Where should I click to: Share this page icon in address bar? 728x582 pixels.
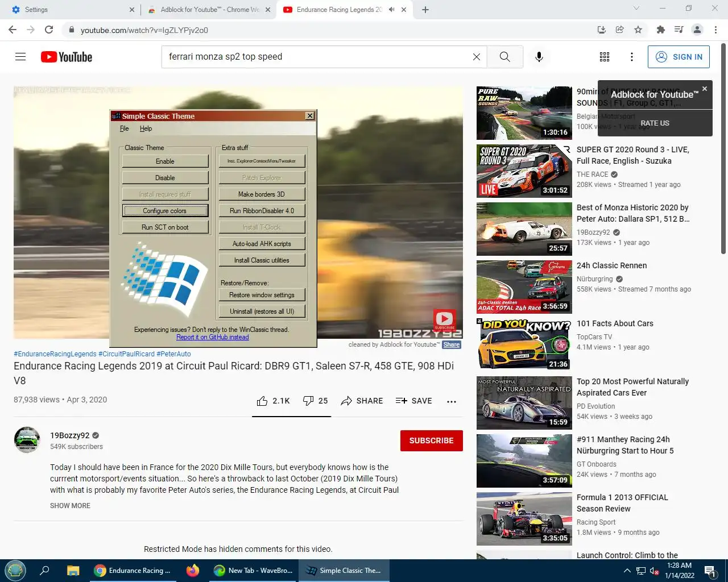coord(620,30)
